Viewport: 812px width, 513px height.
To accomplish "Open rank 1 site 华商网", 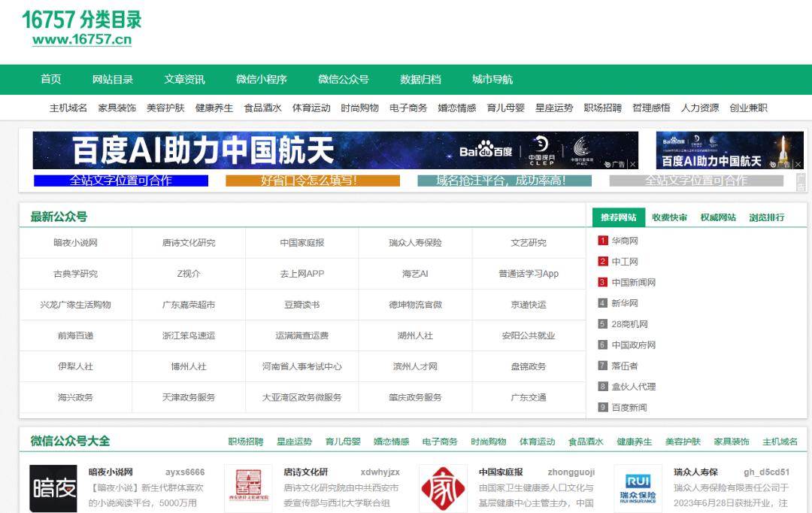I will 625,241.
